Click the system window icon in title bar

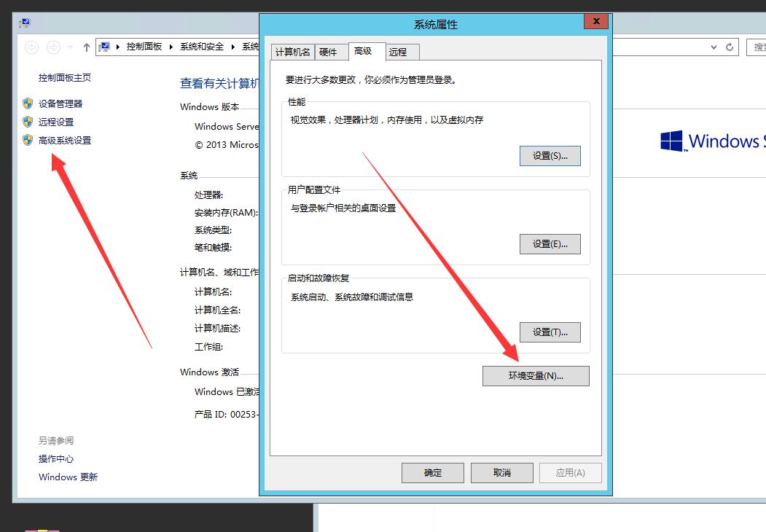(x=25, y=23)
